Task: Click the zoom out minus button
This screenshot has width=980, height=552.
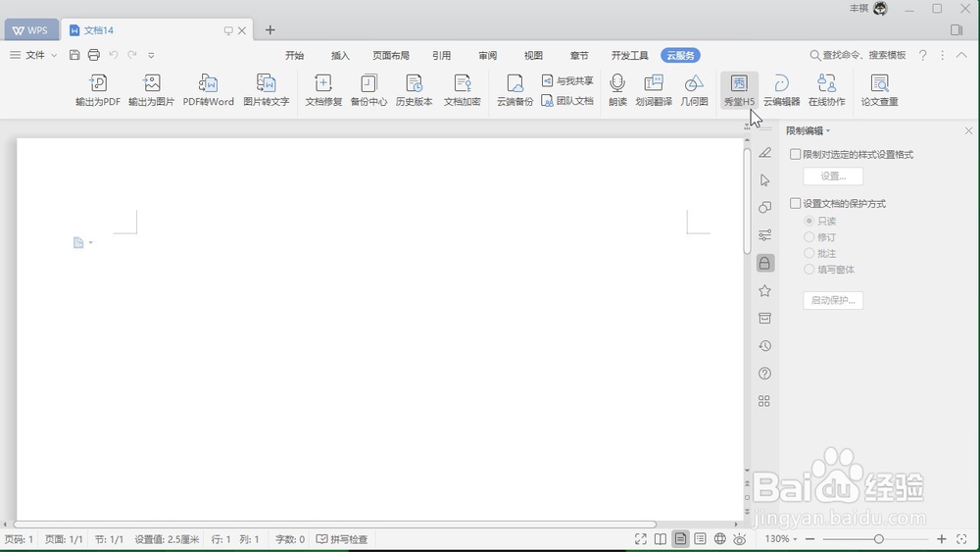Action: coord(810,539)
